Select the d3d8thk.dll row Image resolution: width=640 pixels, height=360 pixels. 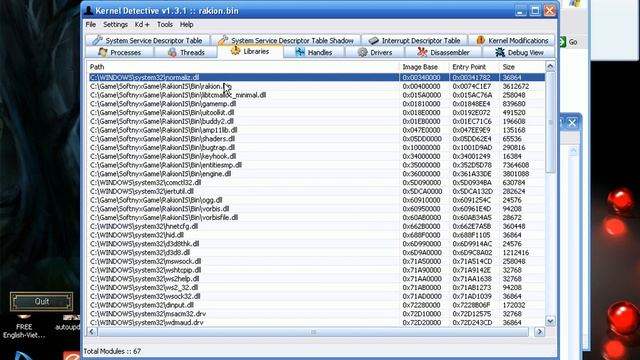tap(317, 244)
